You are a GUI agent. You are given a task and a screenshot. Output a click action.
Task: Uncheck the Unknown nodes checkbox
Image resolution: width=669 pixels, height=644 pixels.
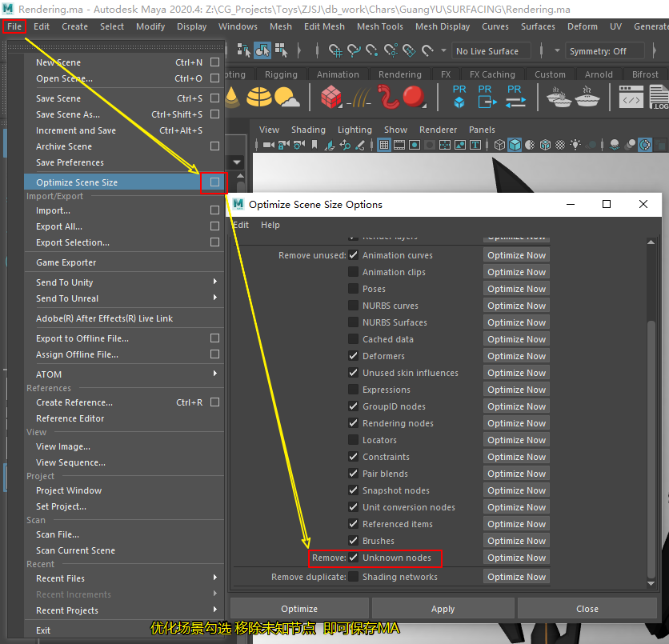tap(353, 558)
